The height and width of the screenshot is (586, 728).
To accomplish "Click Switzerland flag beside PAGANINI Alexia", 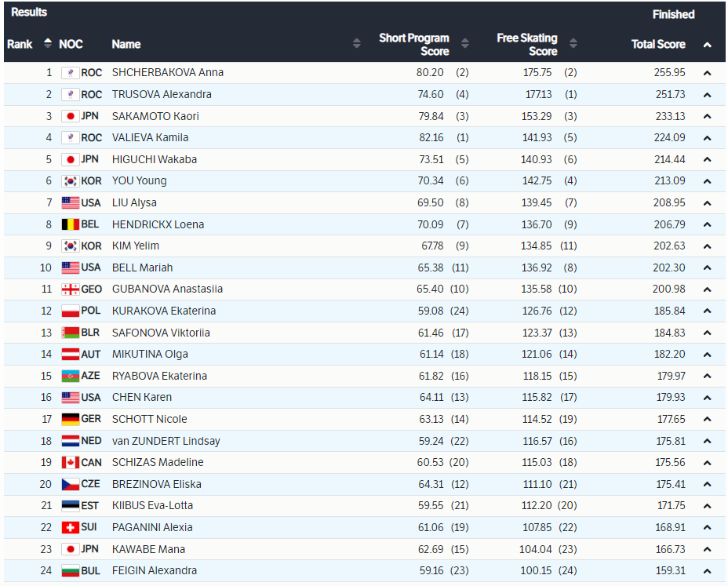I will pos(71,527).
